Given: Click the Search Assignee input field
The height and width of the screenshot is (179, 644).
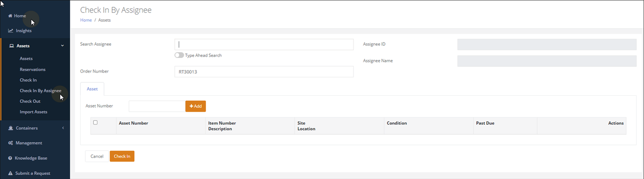Looking at the screenshot, I should point(264,44).
